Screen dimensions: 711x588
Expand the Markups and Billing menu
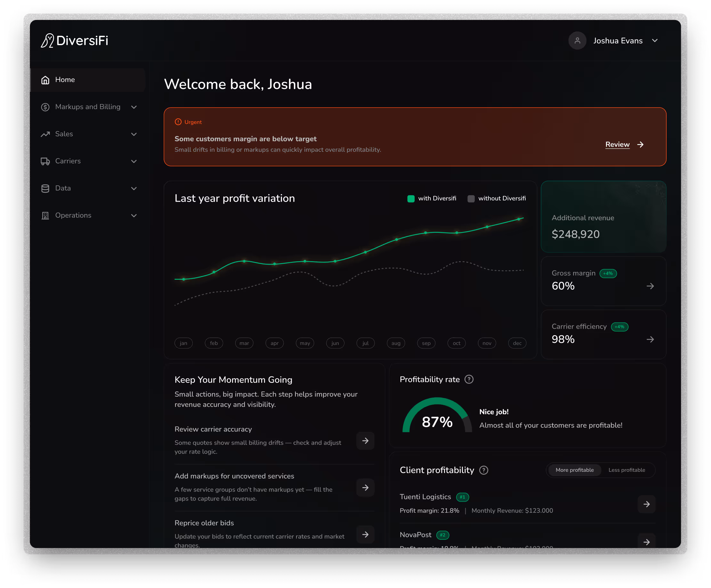click(89, 107)
